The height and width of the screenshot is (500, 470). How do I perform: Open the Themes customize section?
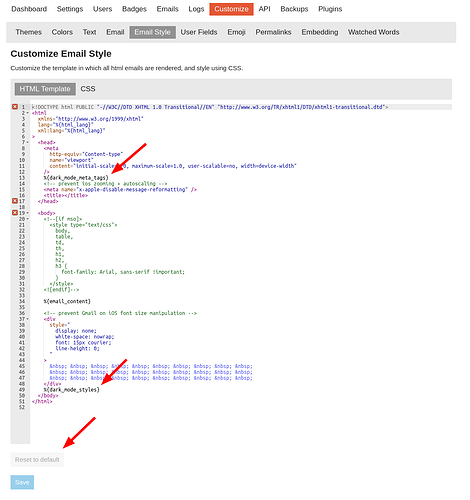pyautogui.click(x=29, y=32)
